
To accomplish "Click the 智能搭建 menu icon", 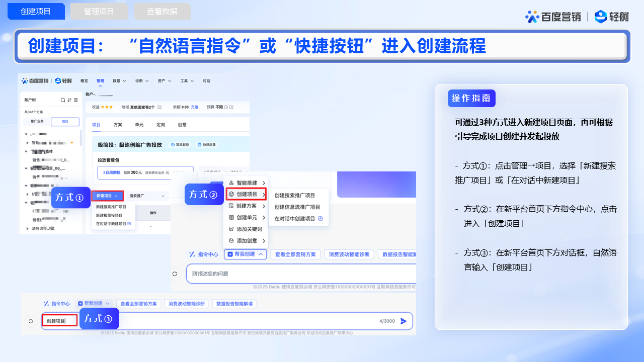I will pyautogui.click(x=231, y=183).
